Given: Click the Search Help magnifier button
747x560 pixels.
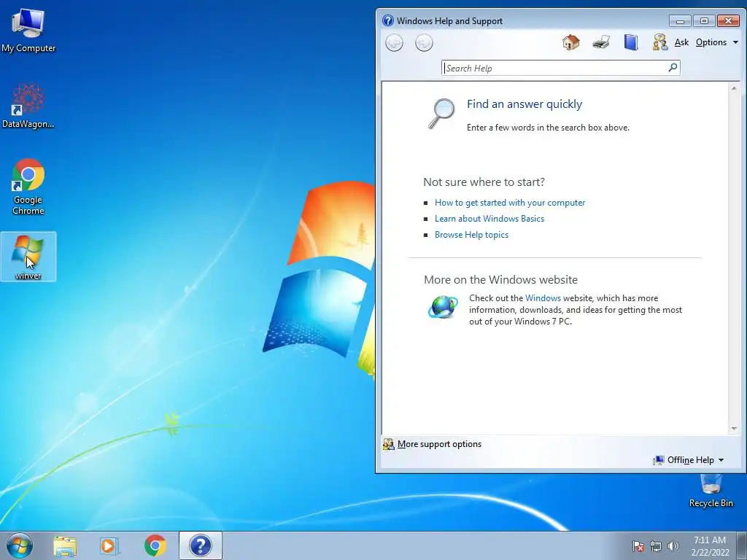Looking at the screenshot, I should click(x=673, y=68).
